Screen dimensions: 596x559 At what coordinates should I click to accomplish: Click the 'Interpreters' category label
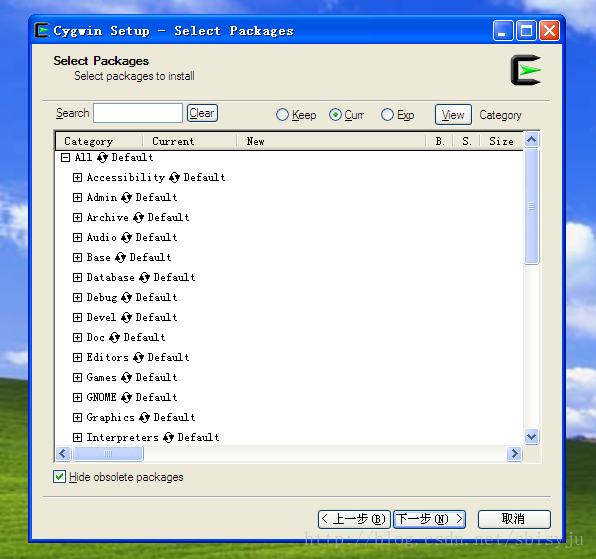pos(122,437)
